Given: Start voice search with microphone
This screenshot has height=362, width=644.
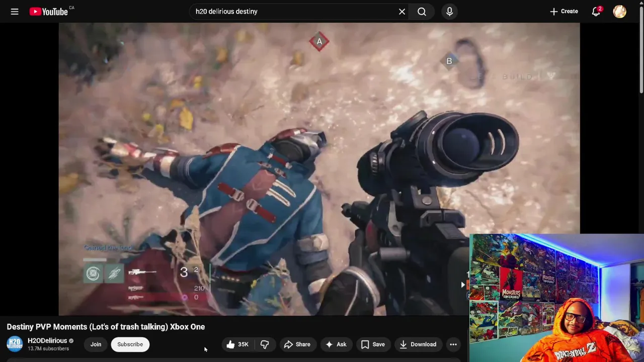Looking at the screenshot, I should tap(450, 12).
